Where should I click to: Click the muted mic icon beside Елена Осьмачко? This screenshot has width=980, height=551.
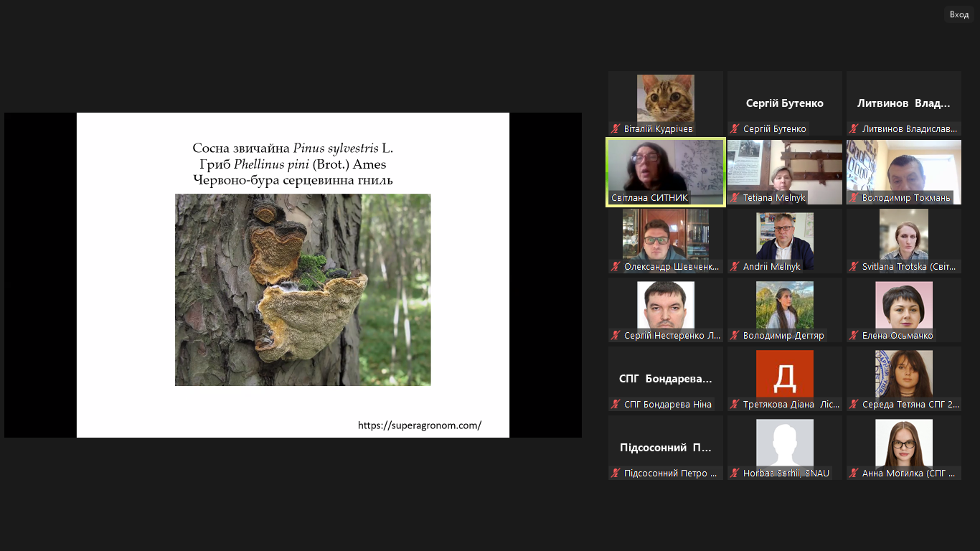[x=854, y=336]
